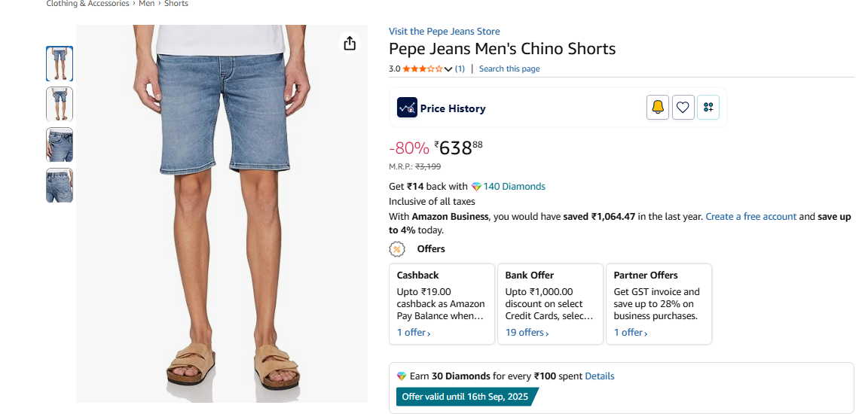Click the price alert bell icon
The width and height of the screenshot is (868, 414).
click(x=658, y=108)
